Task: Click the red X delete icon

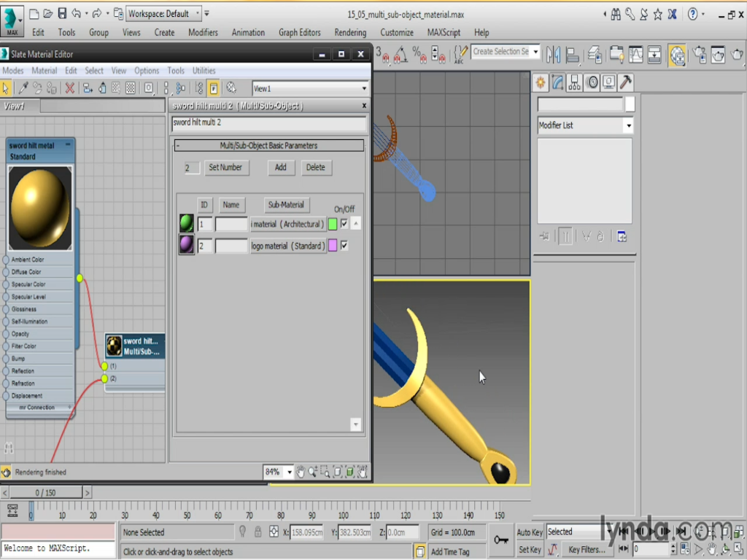Action: [x=70, y=88]
